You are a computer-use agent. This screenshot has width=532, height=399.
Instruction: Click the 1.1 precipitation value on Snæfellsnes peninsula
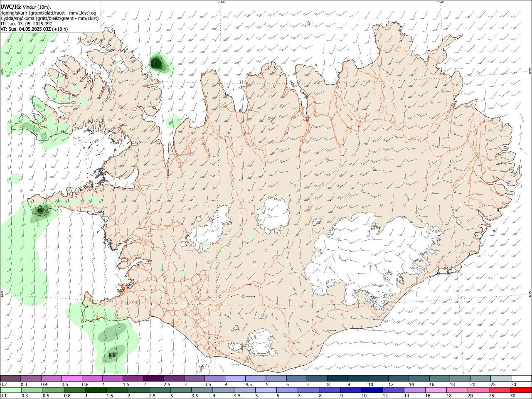click(x=40, y=211)
